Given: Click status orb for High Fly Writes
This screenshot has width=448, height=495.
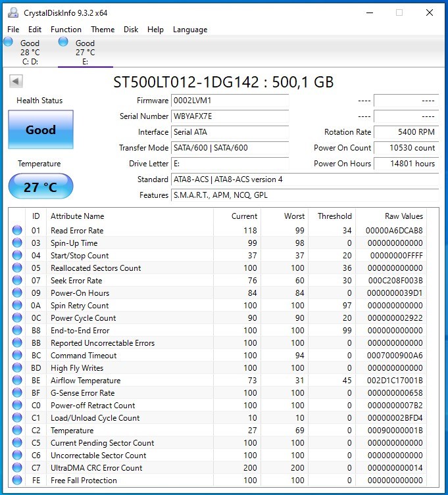Looking at the screenshot, I should click(x=17, y=367).
